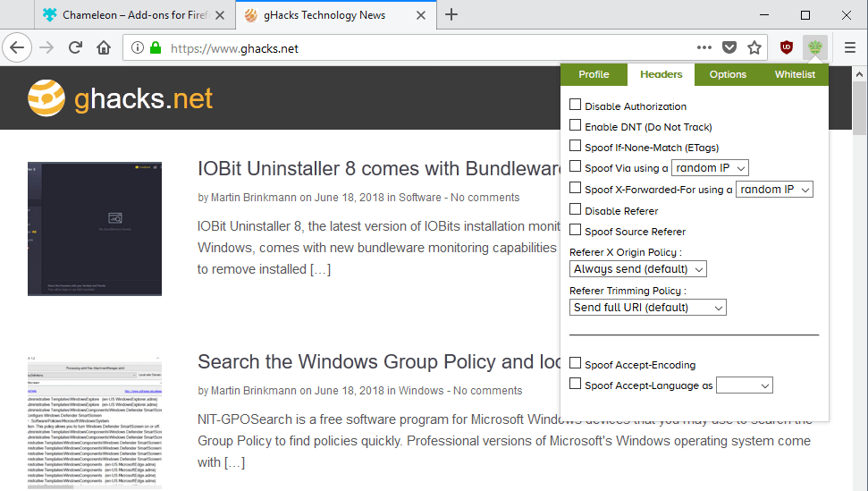This screenshot has height=491, width=868.
Task: Reload the current page
Action: (x=75, y=47)
